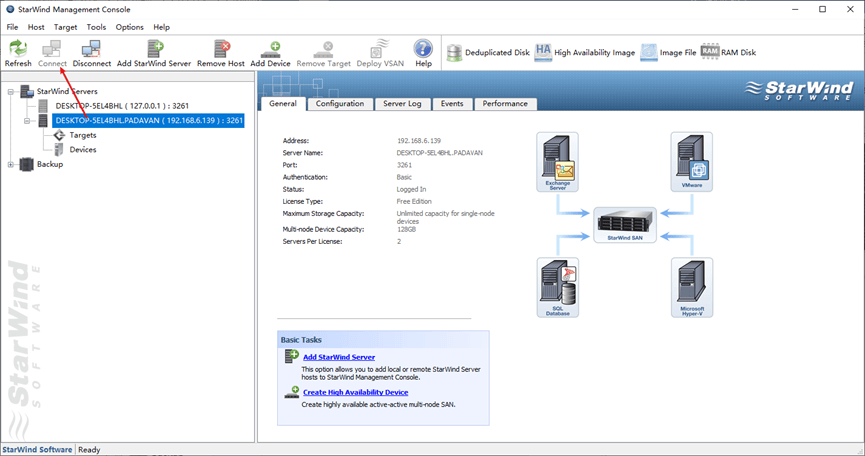Image resolution: width=865 pixels, height=456 pixels.
Task: Click the Refresh toolbar icon
Action: tap(18, 49)
